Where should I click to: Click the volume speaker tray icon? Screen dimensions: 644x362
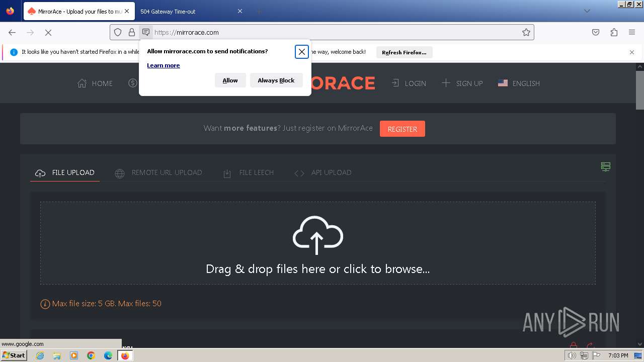pyautogui.click(x=572, y=355)
